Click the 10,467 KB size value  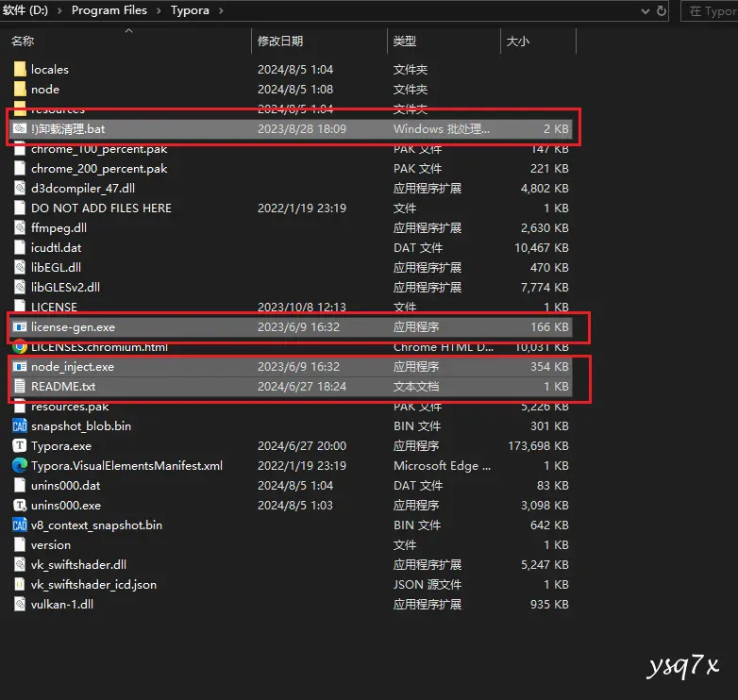(x=542, y=247)
